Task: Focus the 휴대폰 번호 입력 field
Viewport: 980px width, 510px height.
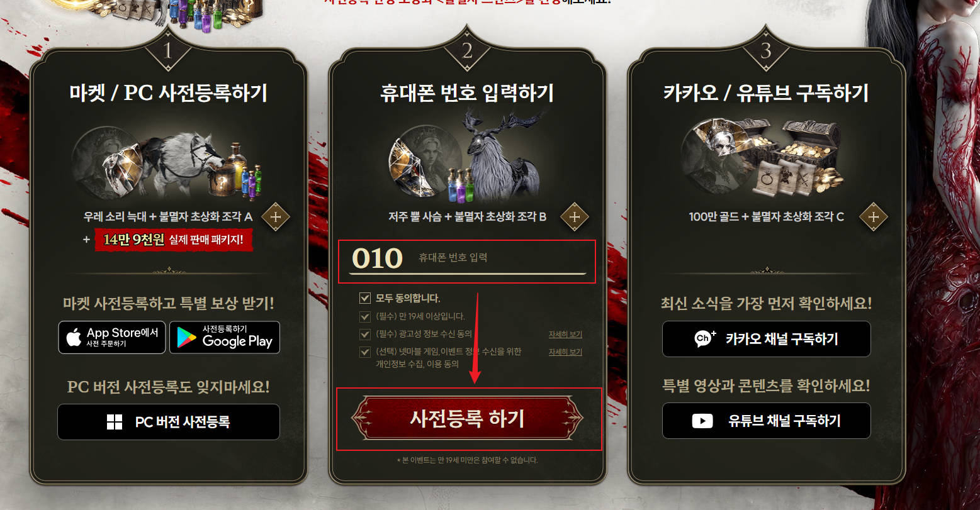Action: pyautogui.click(x=501, y=258)
